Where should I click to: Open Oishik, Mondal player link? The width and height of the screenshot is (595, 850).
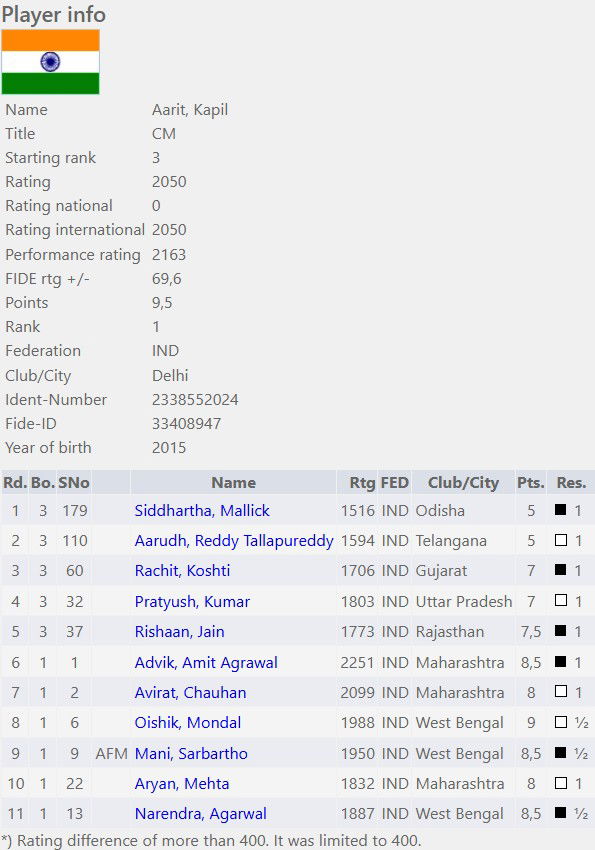tap(188, 723)
